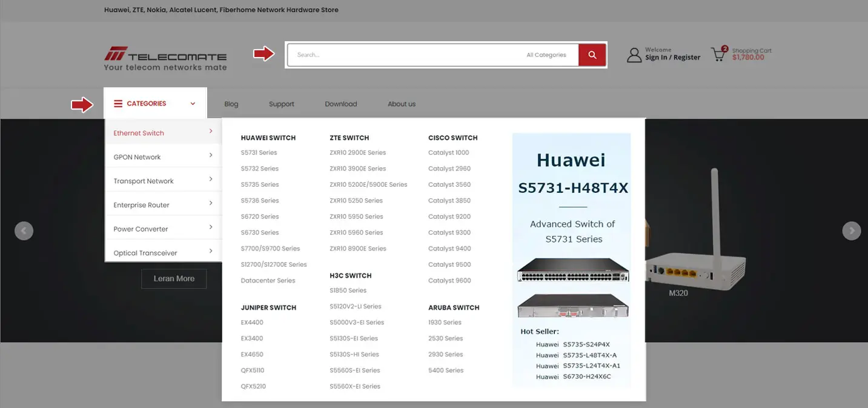Click the Telecomate logo
Screen dimensions: 868x408
pyautogui.click(x=165, y=59)
